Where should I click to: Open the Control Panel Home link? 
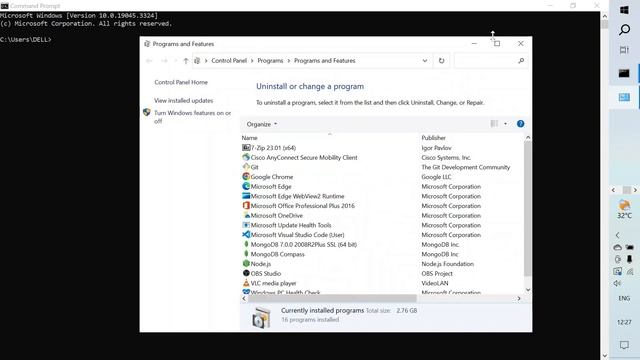pyautogui.click(x=181, y=82)
